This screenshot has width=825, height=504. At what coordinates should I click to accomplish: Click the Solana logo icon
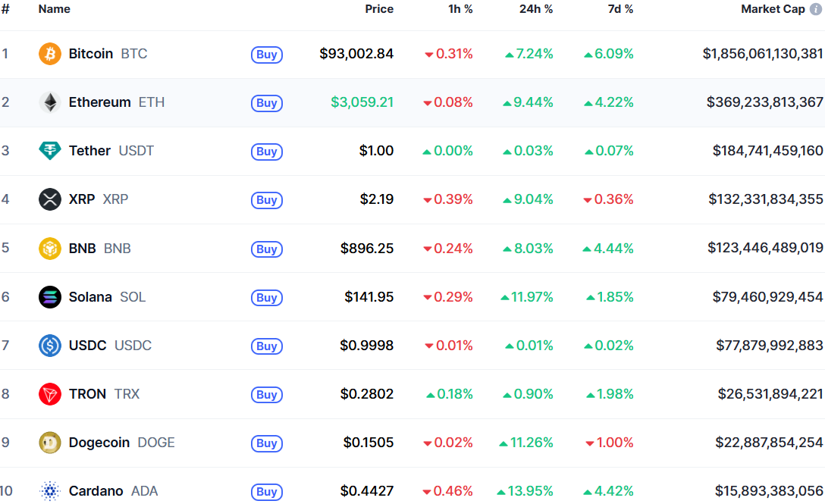tap(50, 297)
